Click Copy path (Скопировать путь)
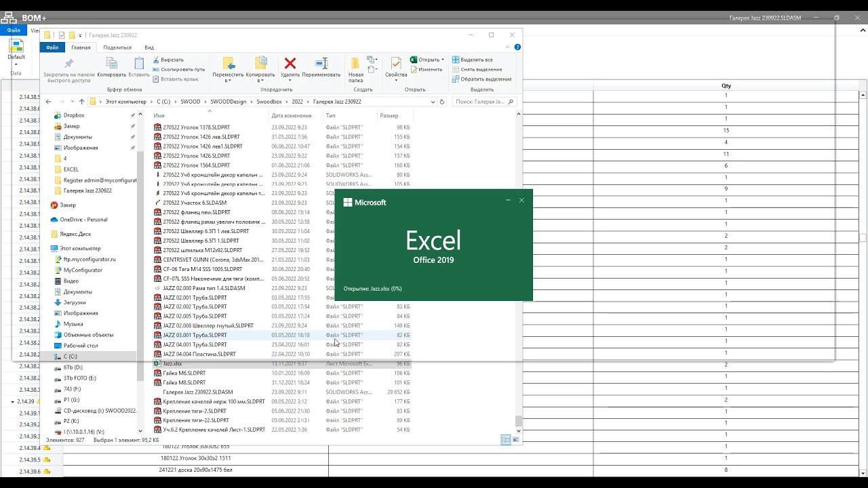 (178, 69)
